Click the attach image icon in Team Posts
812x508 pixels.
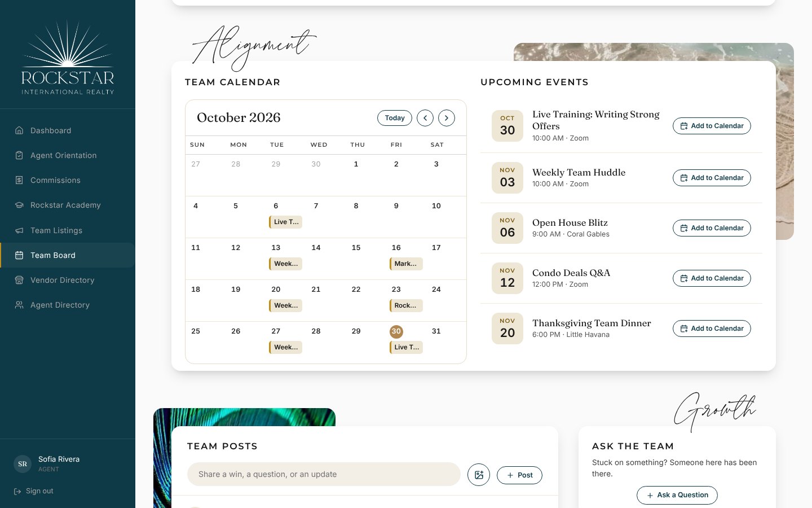point(479,475)
